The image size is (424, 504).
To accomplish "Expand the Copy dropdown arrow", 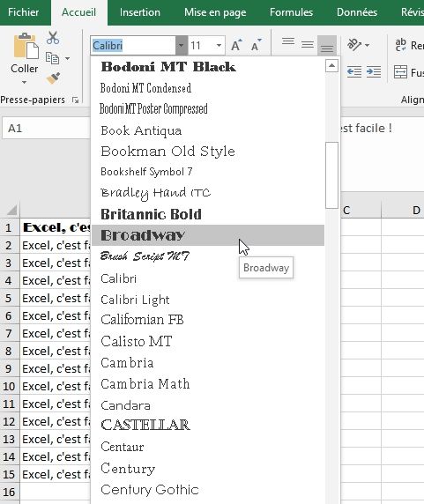I will 68,58.
